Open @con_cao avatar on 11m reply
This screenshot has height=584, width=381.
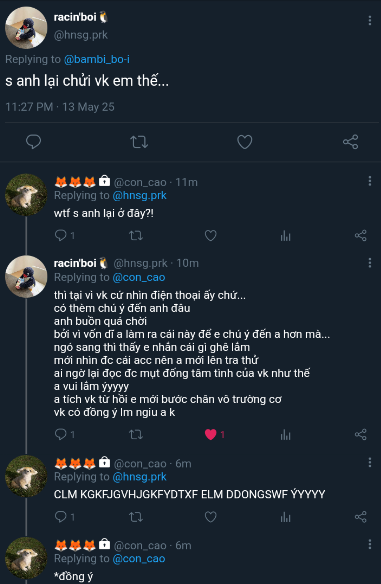pyautogui.click(x=26, y=195)
